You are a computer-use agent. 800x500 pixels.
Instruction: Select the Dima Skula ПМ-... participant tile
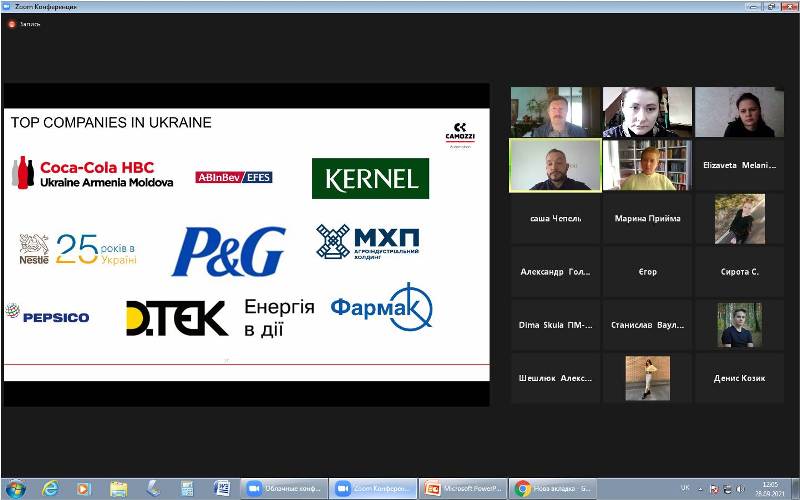[556, 325]
